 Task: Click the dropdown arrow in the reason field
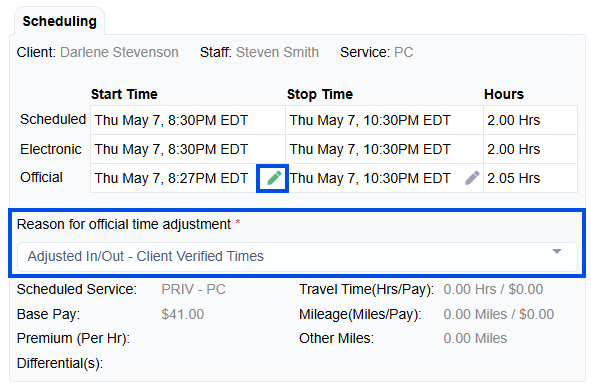[x=557, y=252]
